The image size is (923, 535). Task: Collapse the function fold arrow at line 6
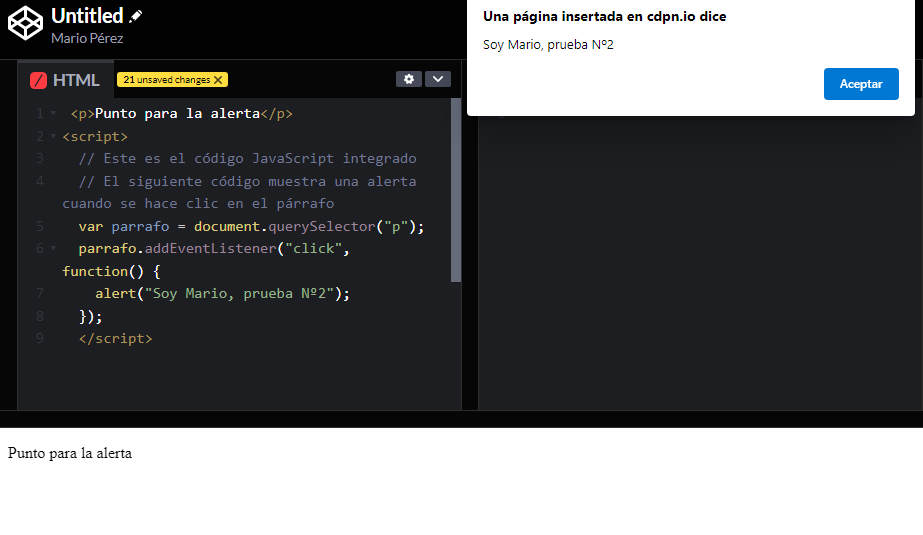pyautogui.click(x=54, y=248)
